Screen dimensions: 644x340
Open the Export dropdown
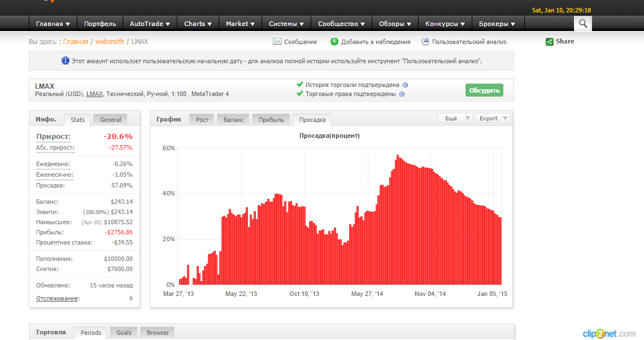point(493,118)
